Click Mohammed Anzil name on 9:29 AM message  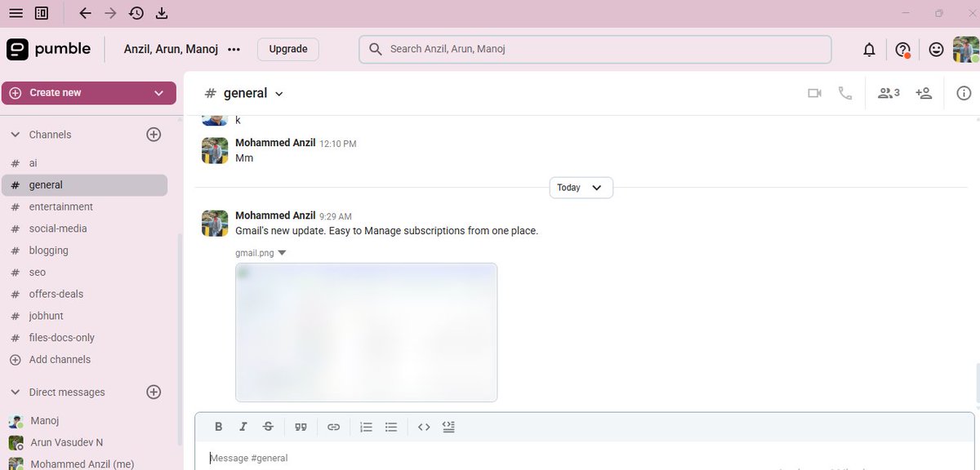coord(275,215)
